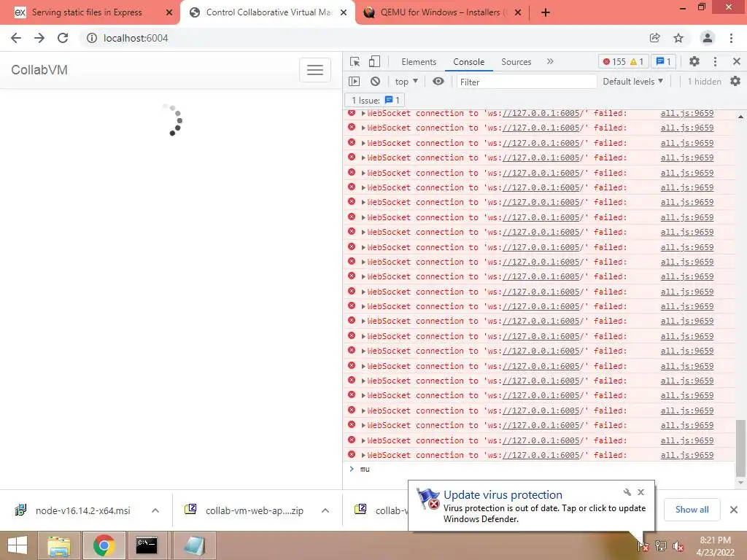Open the 1 Issue link in console
This screenshot has height=560, width=747.
[374, 101]
